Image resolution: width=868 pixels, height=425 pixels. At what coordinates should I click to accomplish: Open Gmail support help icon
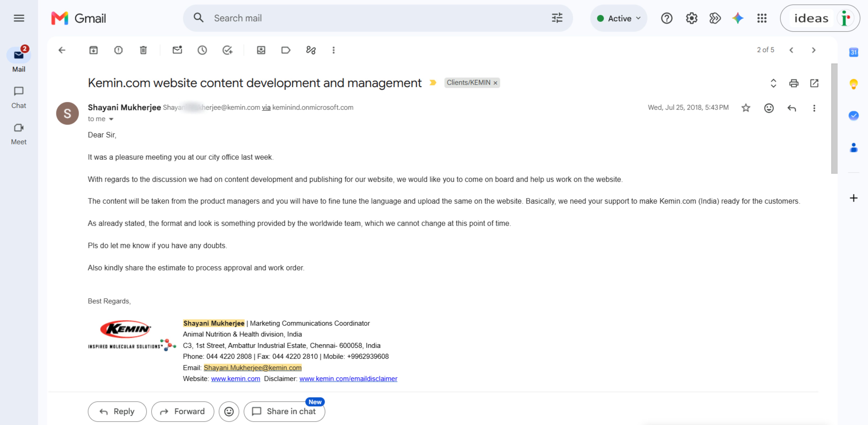(666, 18)
